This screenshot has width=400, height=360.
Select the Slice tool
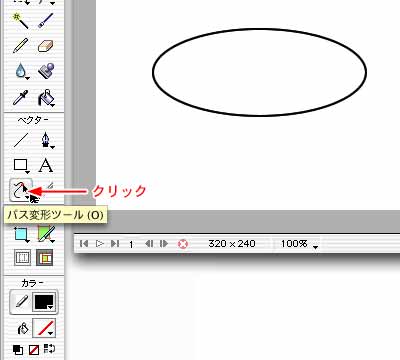(46, 234)
